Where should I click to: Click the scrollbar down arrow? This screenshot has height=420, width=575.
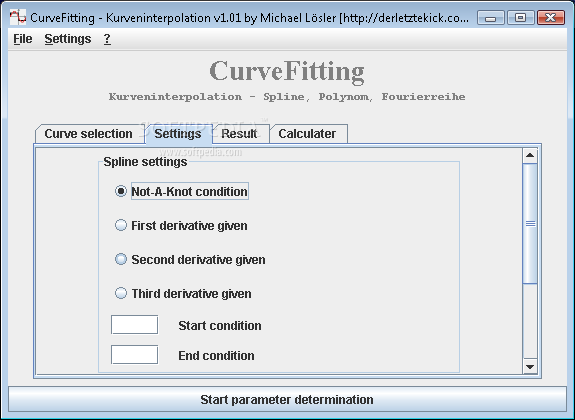(x=530, y=366)
